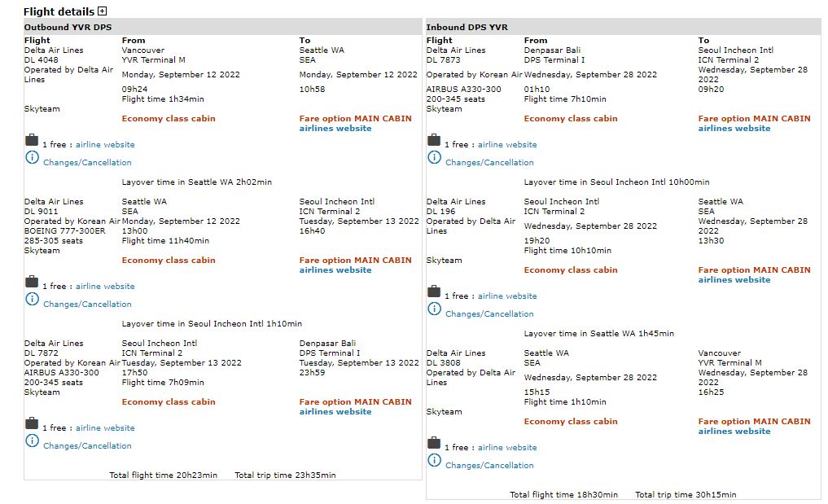
Task: Open Changes/Cancellation link for flight DL 3808
Action: click(489, 466)
